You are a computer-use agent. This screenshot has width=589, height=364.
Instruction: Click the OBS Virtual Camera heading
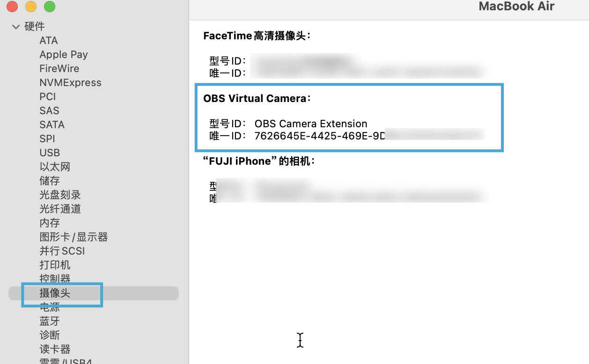(257, 99)
